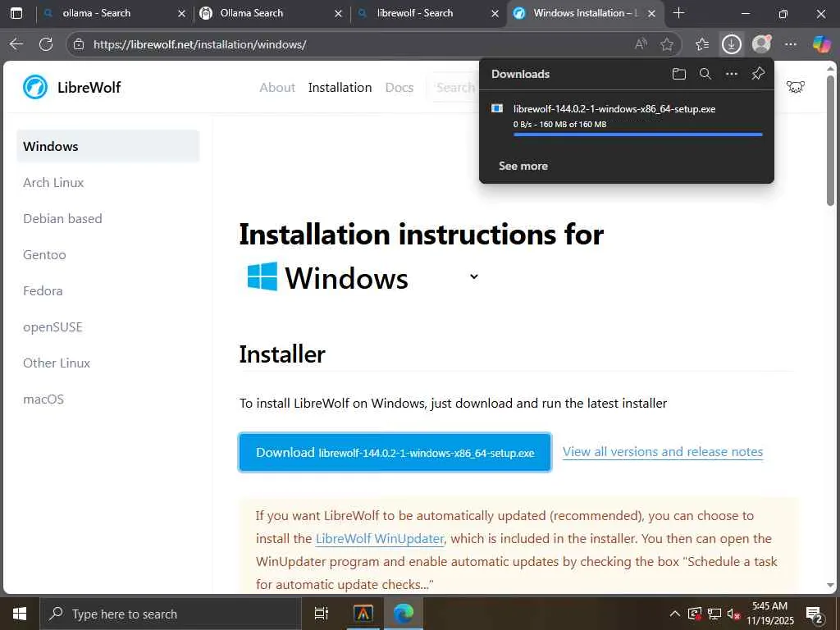Select Fedora in the sidebar
Viewport: 840px width, 630px height.
coord(43,291)
